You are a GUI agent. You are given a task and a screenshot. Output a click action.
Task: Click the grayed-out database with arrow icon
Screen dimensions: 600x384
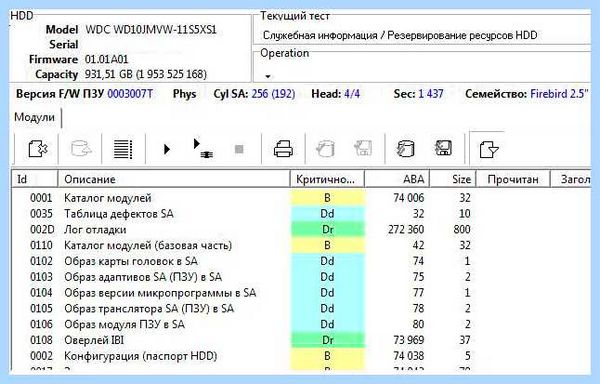click(81, 148)
